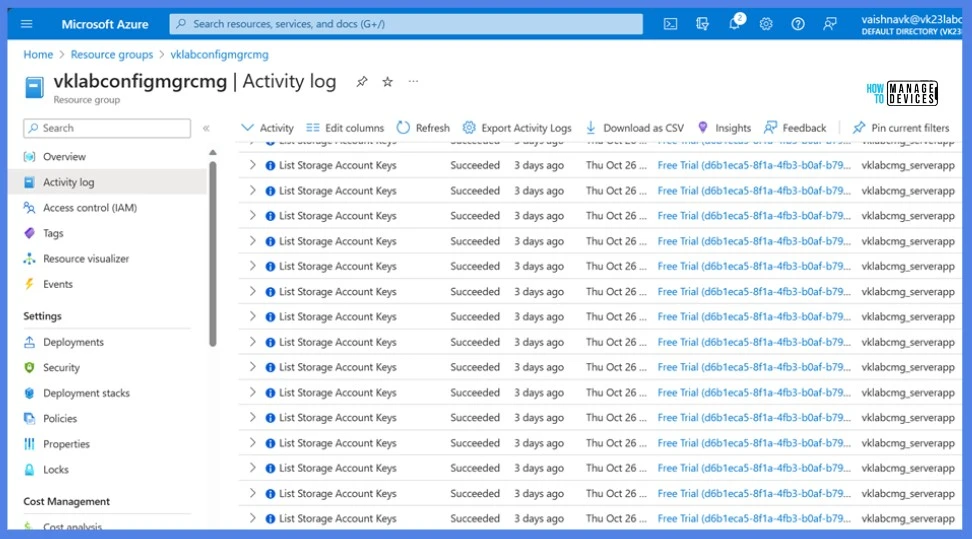Select Activity log in the sidebar
The height and width of the screenshot is (539, 972).
[108, 182]
